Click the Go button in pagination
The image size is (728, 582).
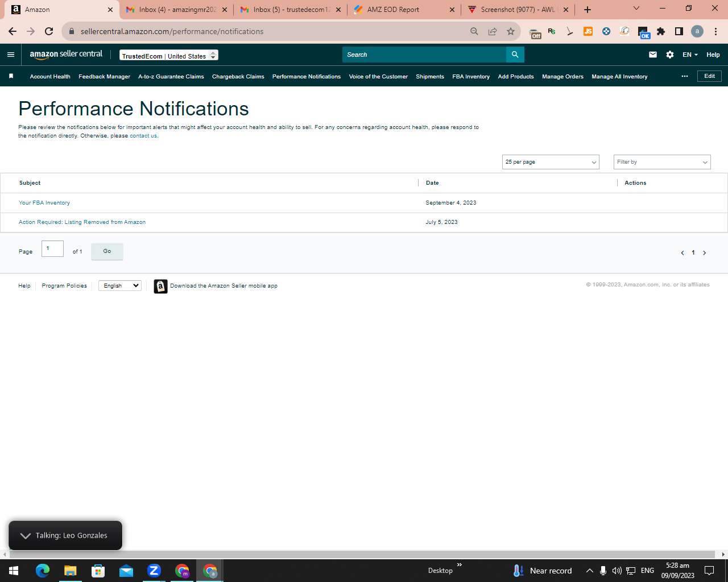click(107, 251)
